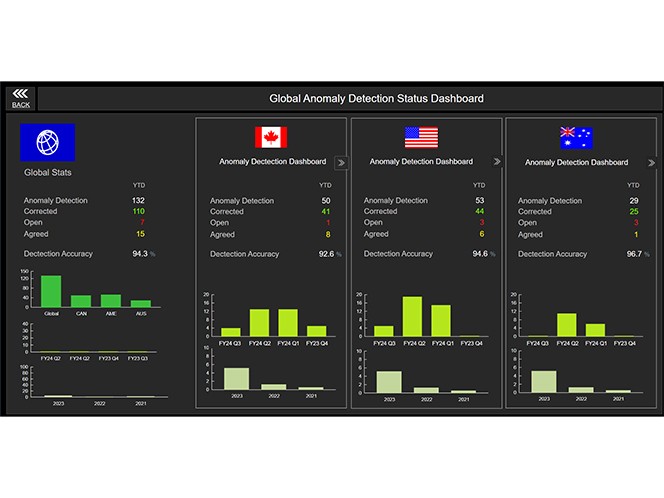Click the Australia flag icon
This screenshot has width=664, height=498.
point(575,137)
